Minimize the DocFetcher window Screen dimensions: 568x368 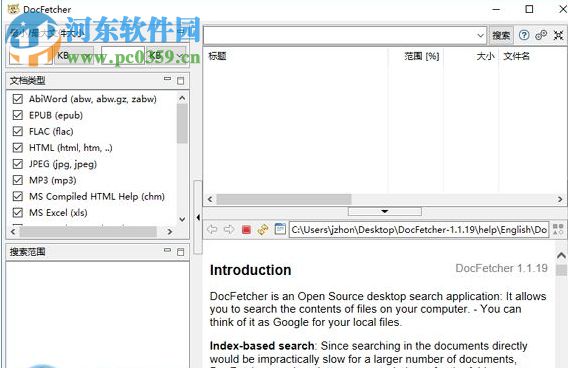click(x=496, y=9)
